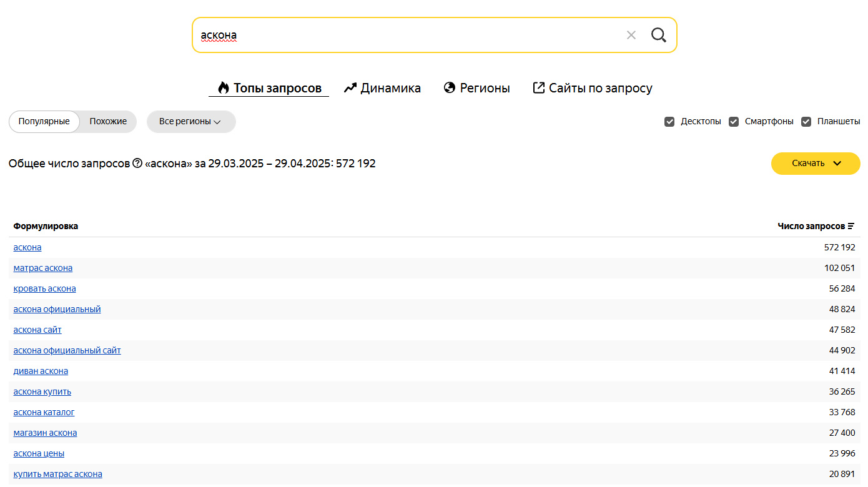Uncheck the Десктопы checkbox

669,122
